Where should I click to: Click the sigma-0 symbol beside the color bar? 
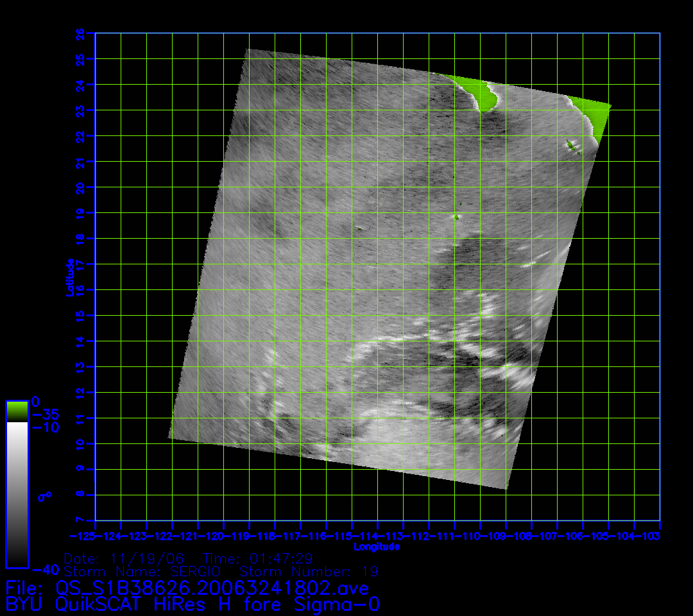44,496
